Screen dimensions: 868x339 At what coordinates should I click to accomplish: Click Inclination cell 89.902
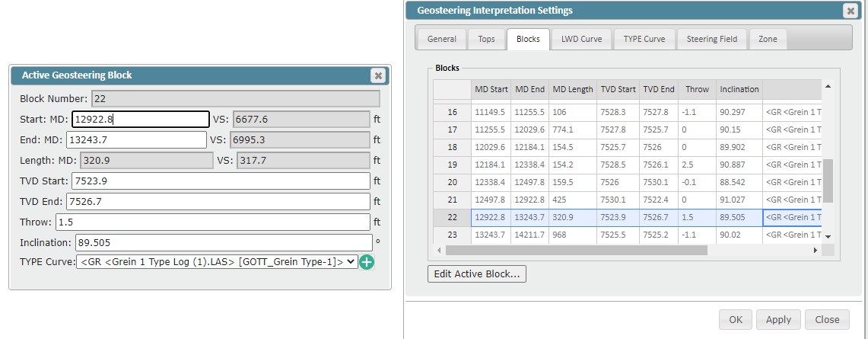point(739,147)
